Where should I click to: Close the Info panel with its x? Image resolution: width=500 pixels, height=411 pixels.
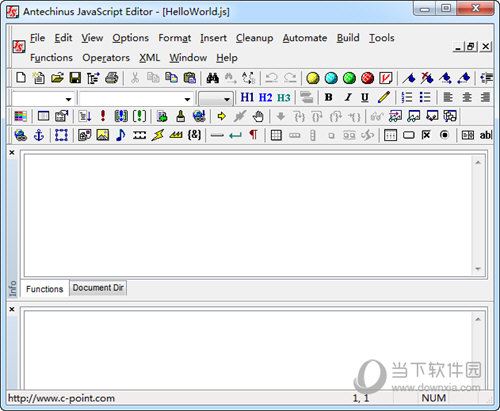tap(12, 153)
